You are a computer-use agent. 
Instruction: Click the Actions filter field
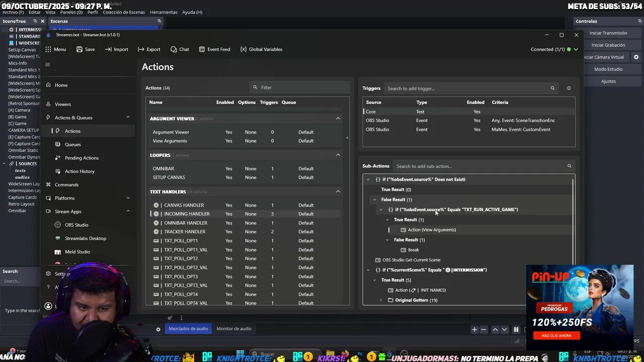(299, 87)
